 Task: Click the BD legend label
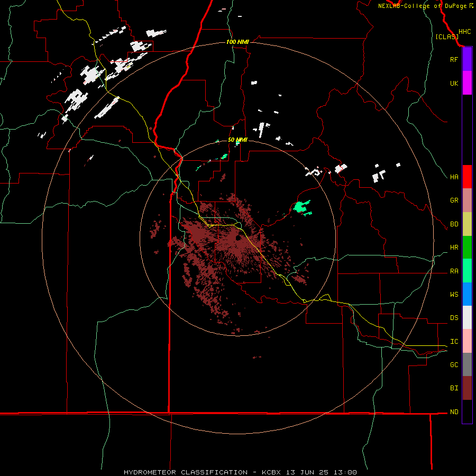[454, 224]
